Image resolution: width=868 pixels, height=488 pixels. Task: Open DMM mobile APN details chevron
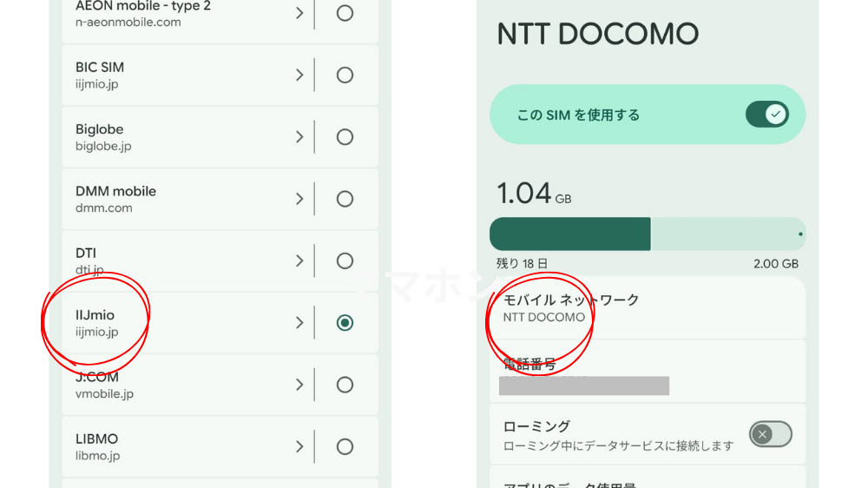pos(299,199)
